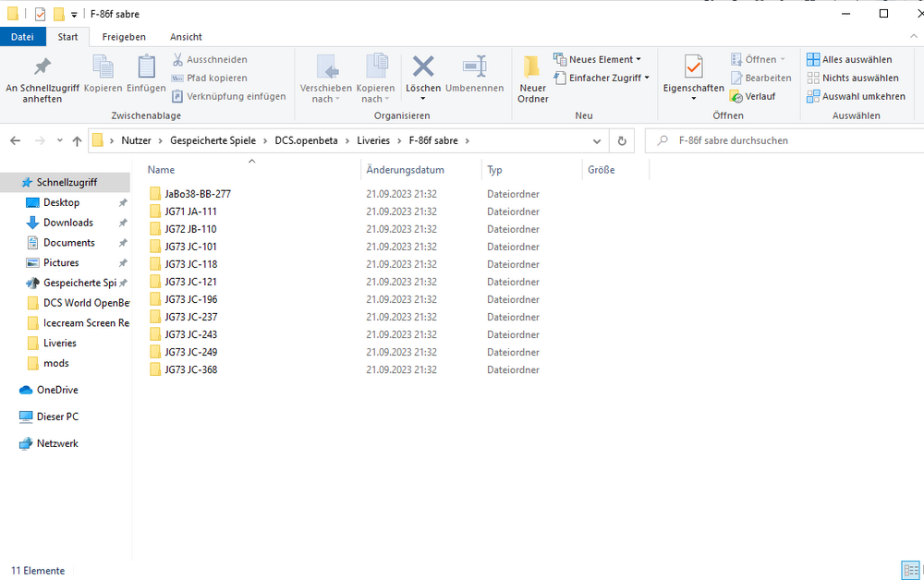Click the Umbenennen icon
Viewport: 924px width, 580px height.
pyautogui.click(x=474, y=66)
